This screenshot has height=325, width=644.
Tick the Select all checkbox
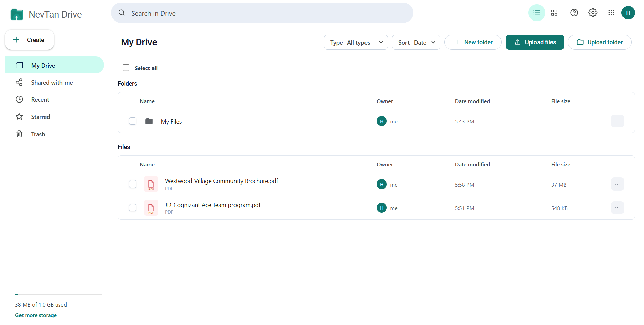coord(126,68)
